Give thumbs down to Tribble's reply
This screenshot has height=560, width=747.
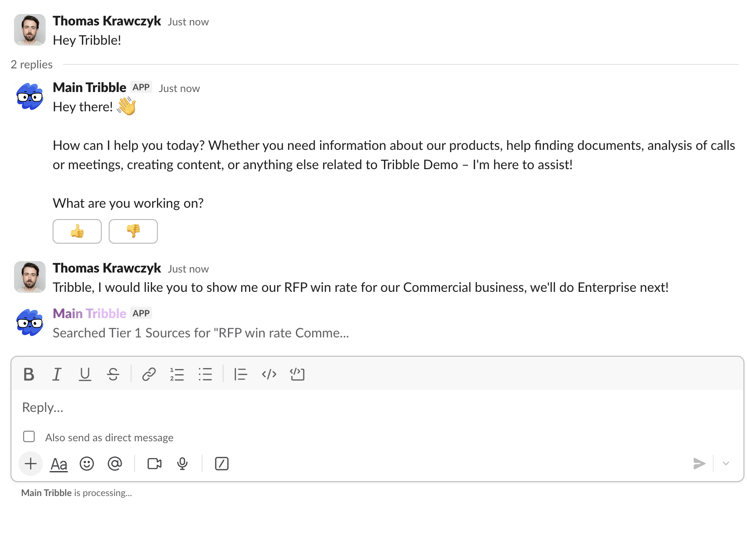133,231
